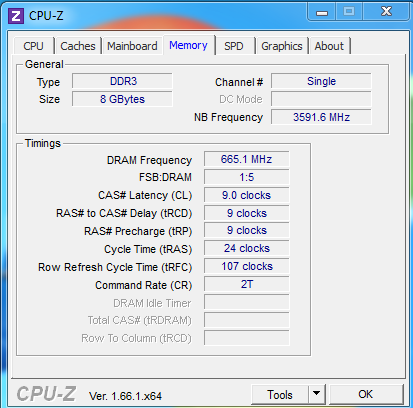Image resolution: width=413 pixels, height=408 pixels.
Task: Minimize the CPU-Z window
Action: click(322, 12)
